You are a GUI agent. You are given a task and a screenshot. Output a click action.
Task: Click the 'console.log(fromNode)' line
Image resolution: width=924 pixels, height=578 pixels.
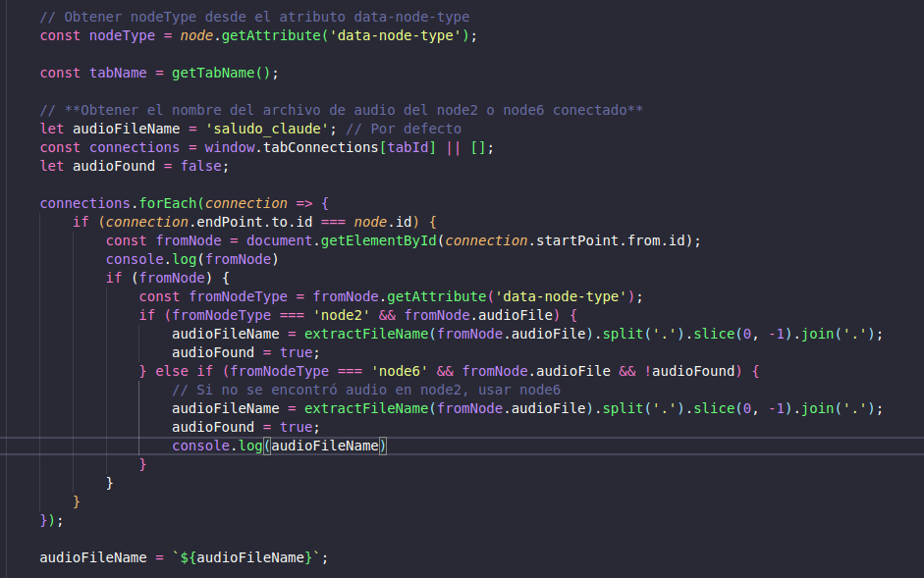click(192, 259)
